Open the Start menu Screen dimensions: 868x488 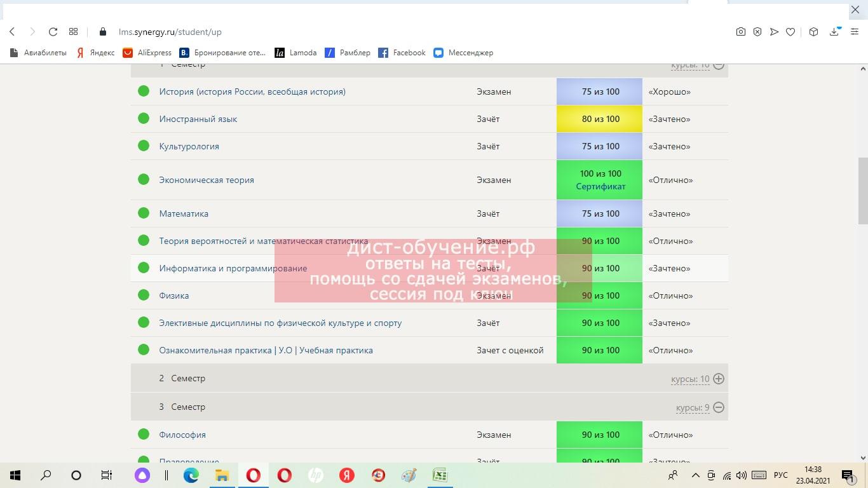(14, 475)
